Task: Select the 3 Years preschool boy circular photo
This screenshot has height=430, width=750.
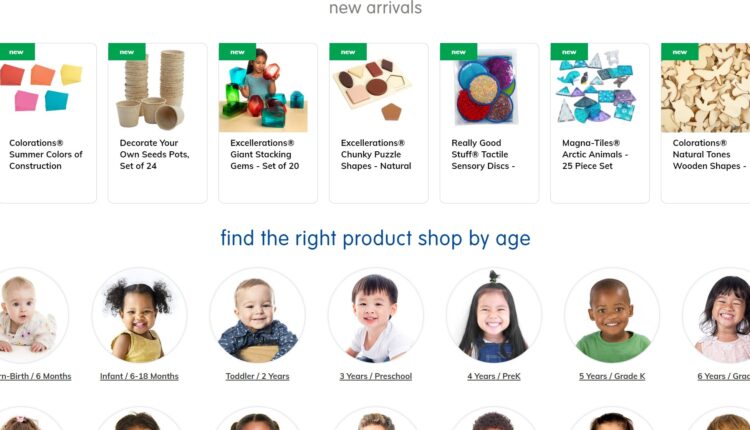Action: [375, 315]
